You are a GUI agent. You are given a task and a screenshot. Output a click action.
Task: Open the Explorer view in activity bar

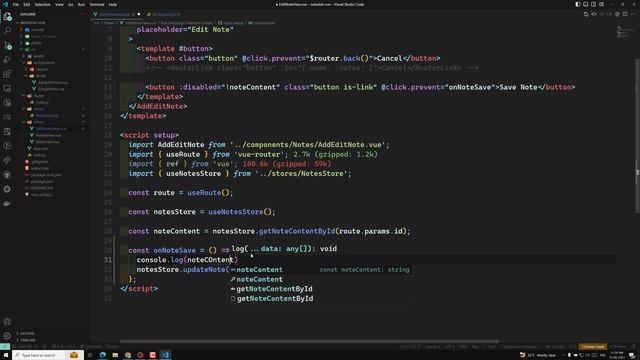point(7,17)
